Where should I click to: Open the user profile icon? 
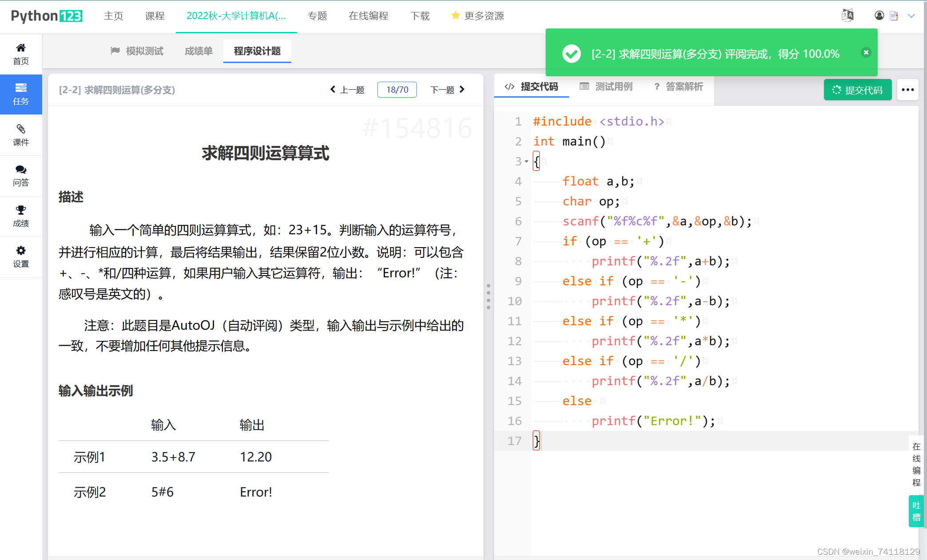point(879,15)
